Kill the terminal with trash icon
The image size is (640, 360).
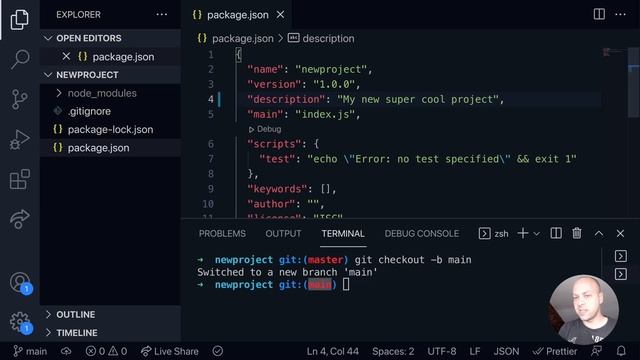click(577, 233)
